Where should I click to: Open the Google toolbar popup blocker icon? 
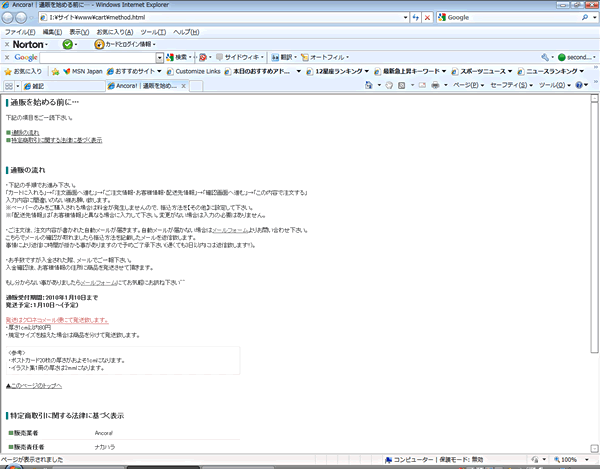203,57
